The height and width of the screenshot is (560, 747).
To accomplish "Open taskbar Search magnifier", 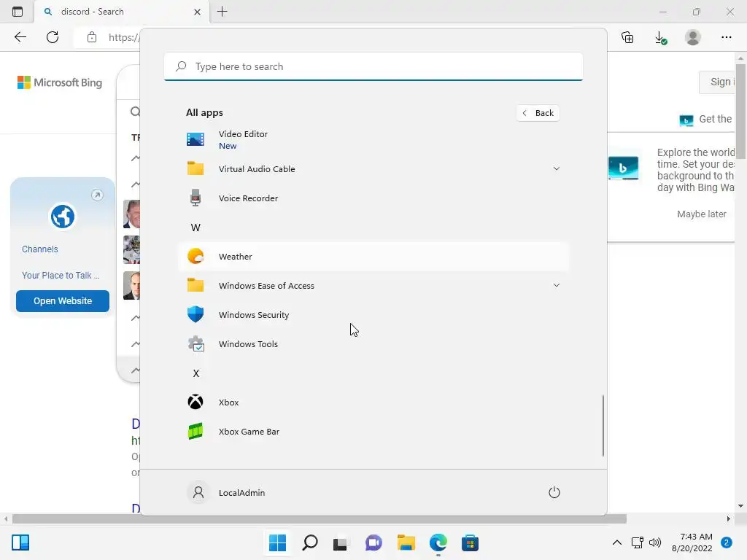I will pos(309,542).
